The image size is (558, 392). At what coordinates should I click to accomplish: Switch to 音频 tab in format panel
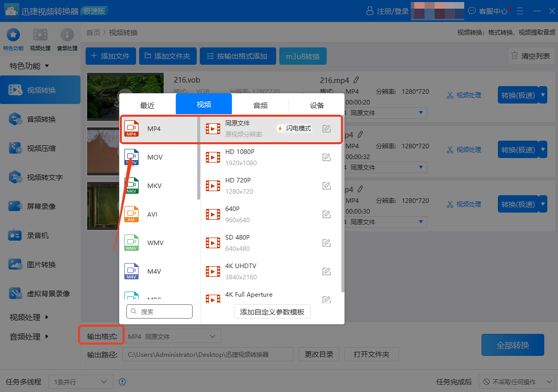(260, 106)
